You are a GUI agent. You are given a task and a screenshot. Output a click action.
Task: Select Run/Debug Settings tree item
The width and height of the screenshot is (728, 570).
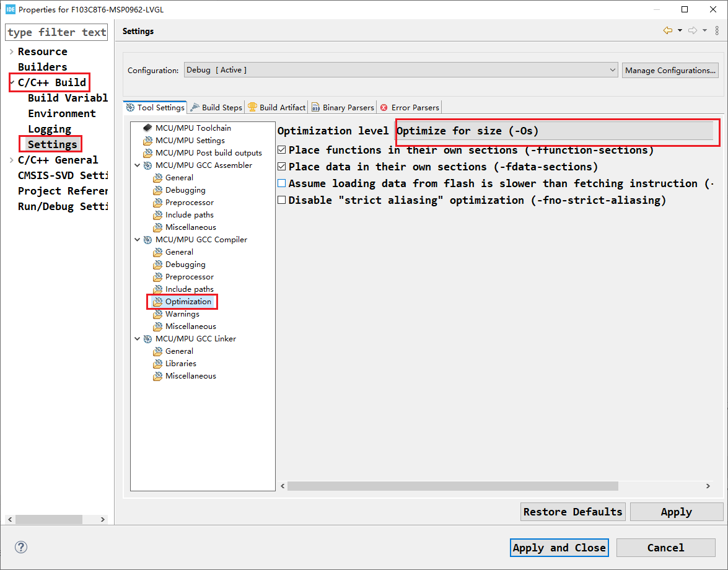(63, 206)
